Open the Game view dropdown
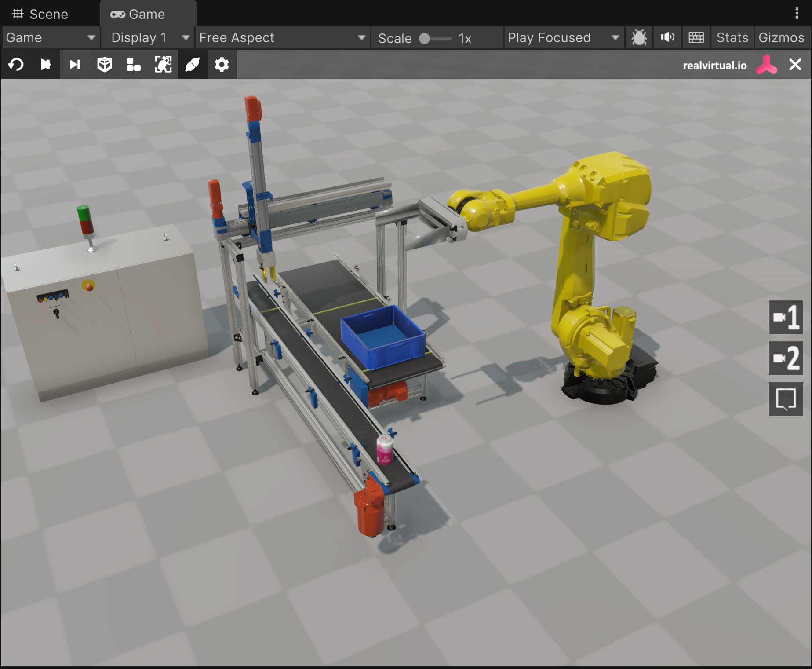 pyautogui.click(x=51, y=38)
